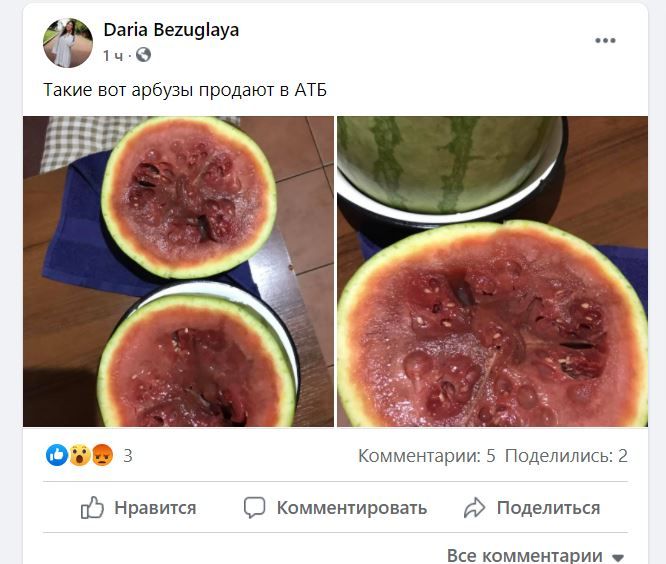Click the Комментировать button label
Viewport: 666px width, 564px height.
[x=352, y=508]
